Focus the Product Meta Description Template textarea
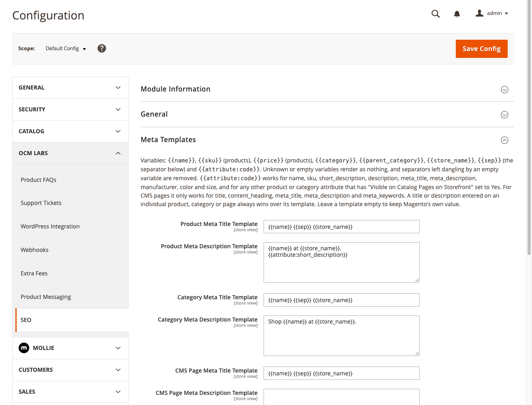The width and height of the screenshot is (532, 405). point(341,262)
